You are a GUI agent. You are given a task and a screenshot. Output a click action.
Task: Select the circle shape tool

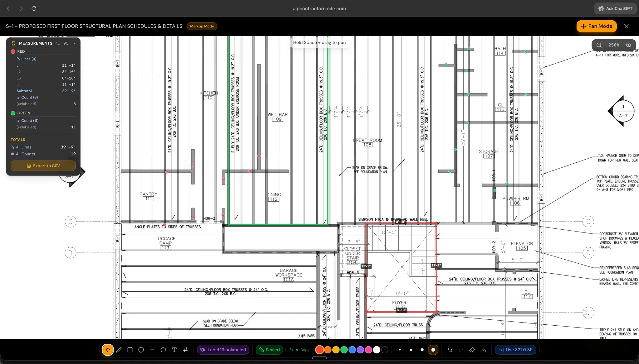[x=141, y=350]
